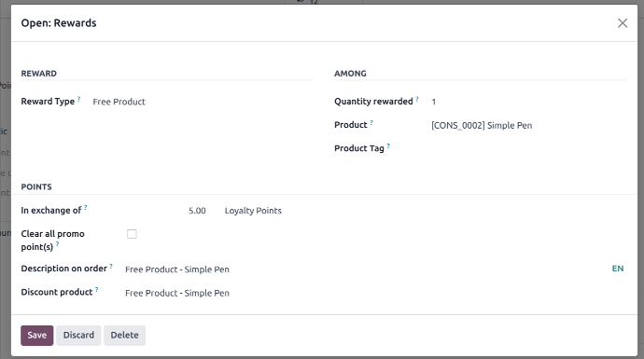Click the Save button
Viewport: 644px width, 359px height.
point(37,335)
